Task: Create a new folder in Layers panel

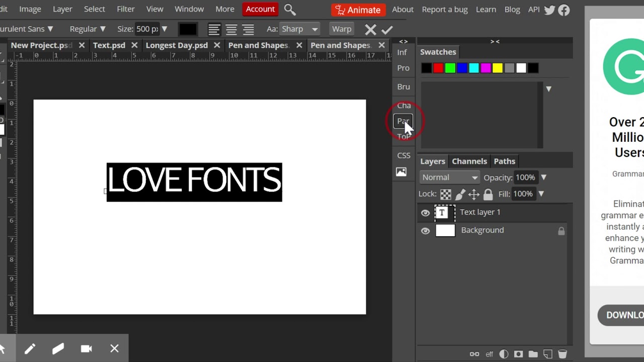Action: click(x=533, y=354)
